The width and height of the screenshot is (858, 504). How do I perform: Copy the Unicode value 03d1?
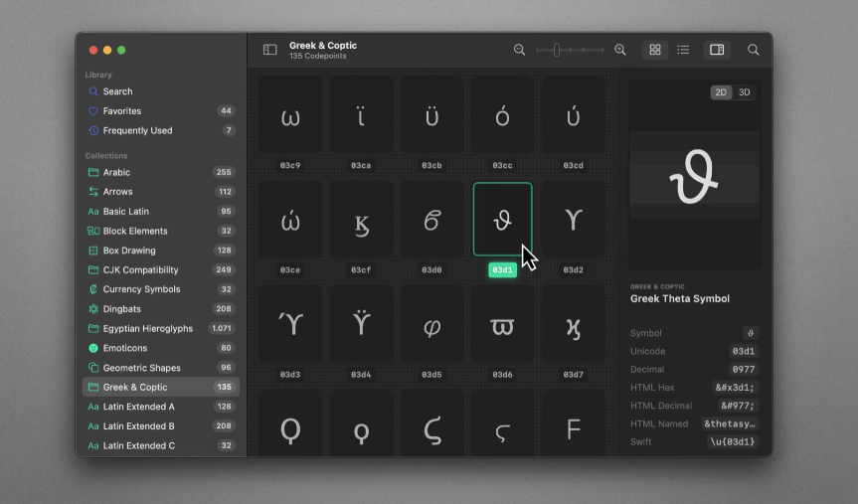[x=743, y=351]
